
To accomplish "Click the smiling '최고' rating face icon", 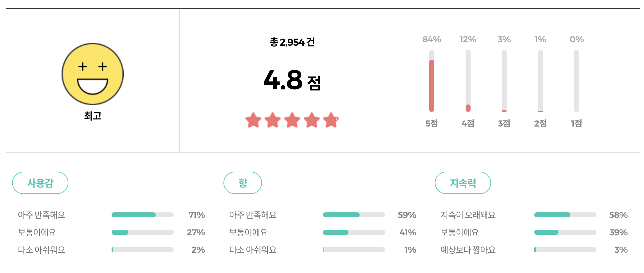I will click(93, 73).
